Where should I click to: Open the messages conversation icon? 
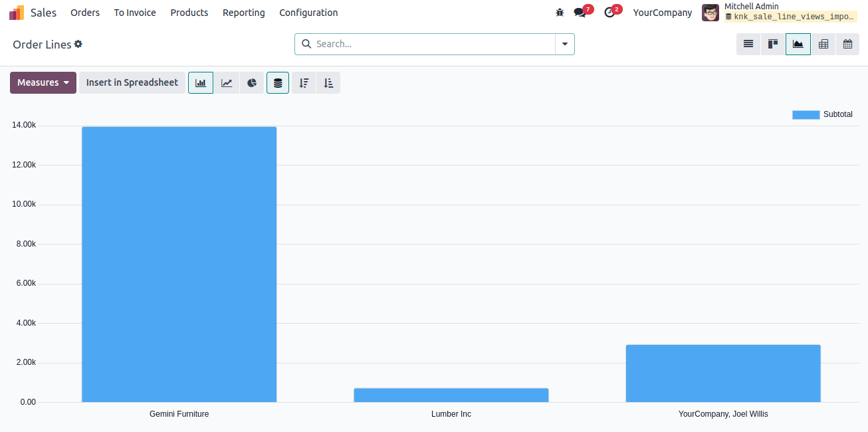pos(580,13)
